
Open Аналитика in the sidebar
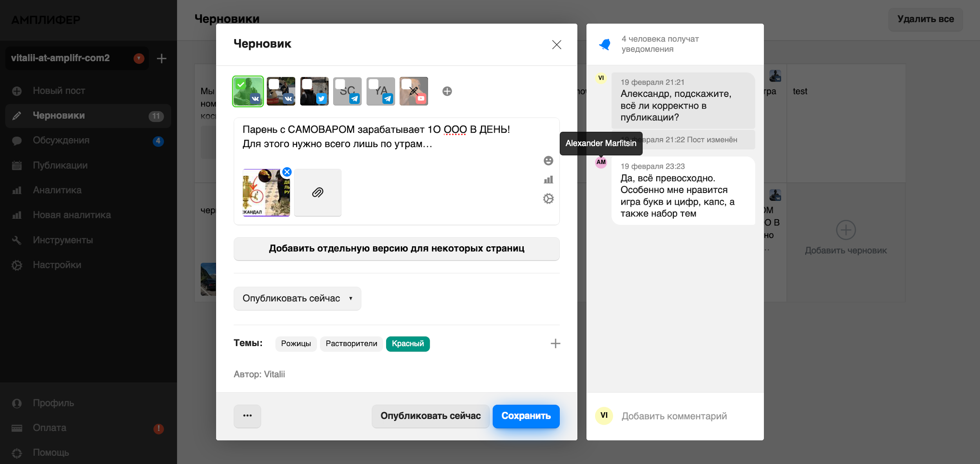(x=88, y=190)
